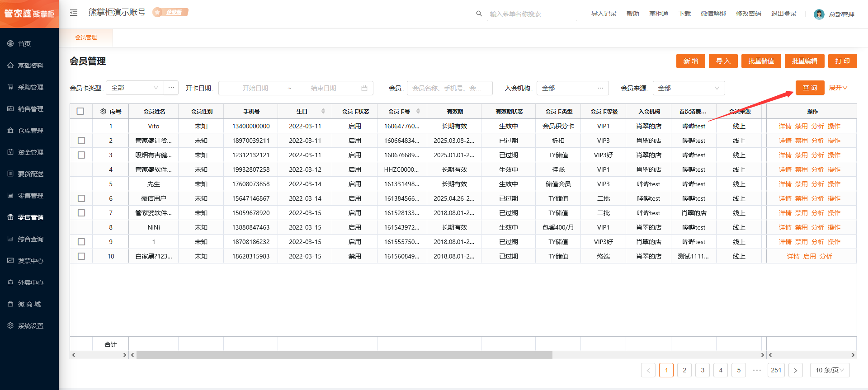Expand more filters with 展开
Image resolution: width=868 pixels, height=390 pixels.
tap(838, 88)
